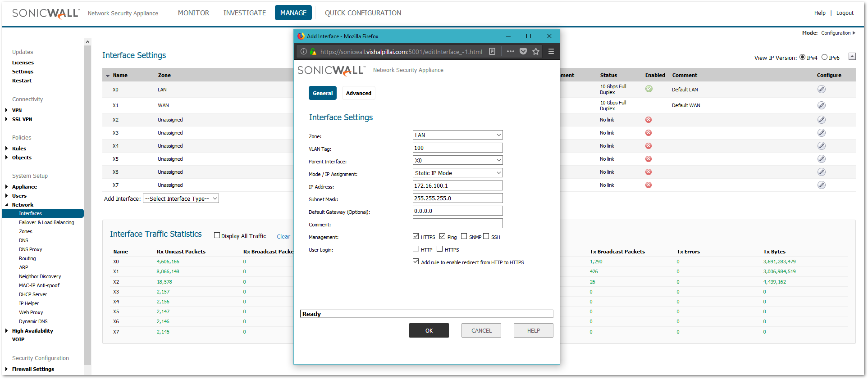Image resolution: width=868 pixels, height=379 pixels.
Task: Switch to the Advanced tab in dialog
Action: 359,93
